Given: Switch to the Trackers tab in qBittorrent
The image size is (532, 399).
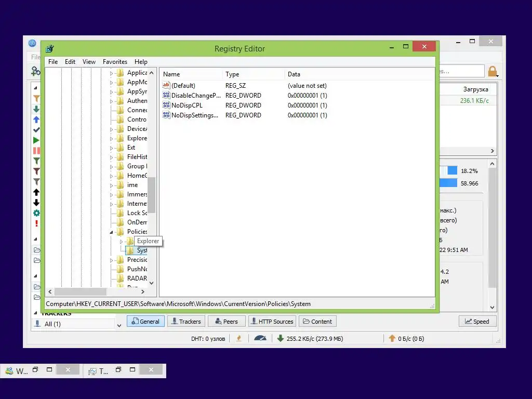Looking at the screenshot, I should pos(187,321).
